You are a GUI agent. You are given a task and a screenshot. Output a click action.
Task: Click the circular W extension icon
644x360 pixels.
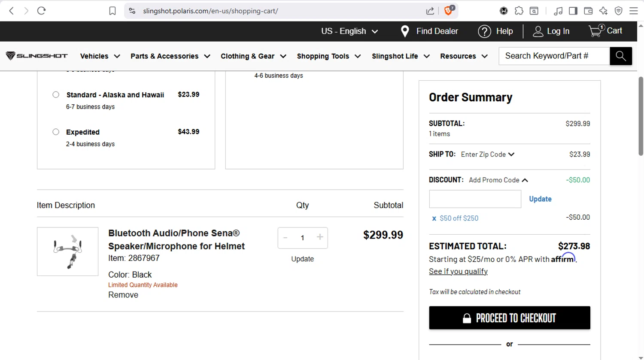(x=504, y=11)
